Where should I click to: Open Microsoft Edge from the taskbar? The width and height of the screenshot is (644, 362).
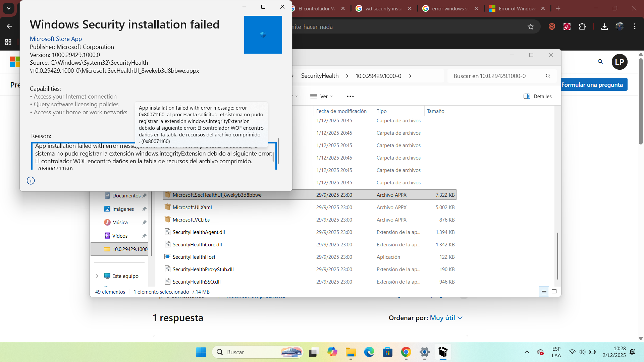point(369,352)
